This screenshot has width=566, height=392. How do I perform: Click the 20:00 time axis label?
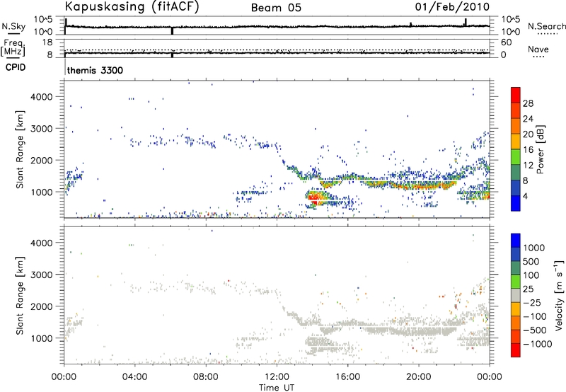418,377
